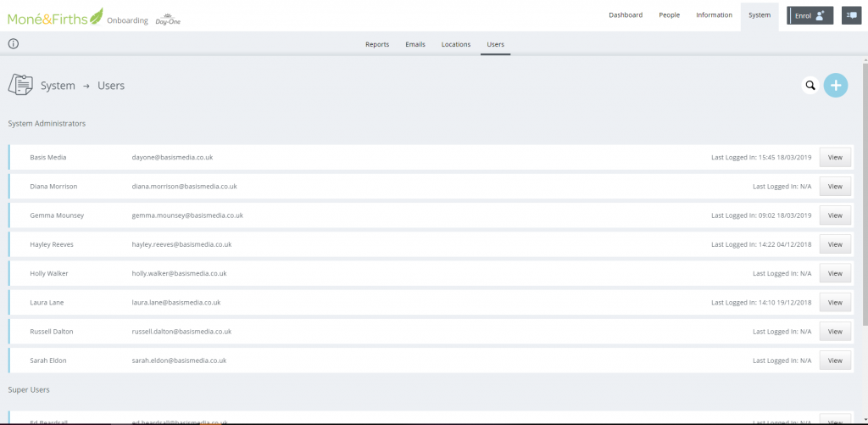Click View beside Sarah Eldon
Screen dimensions: 868x425
coord(835,361)
